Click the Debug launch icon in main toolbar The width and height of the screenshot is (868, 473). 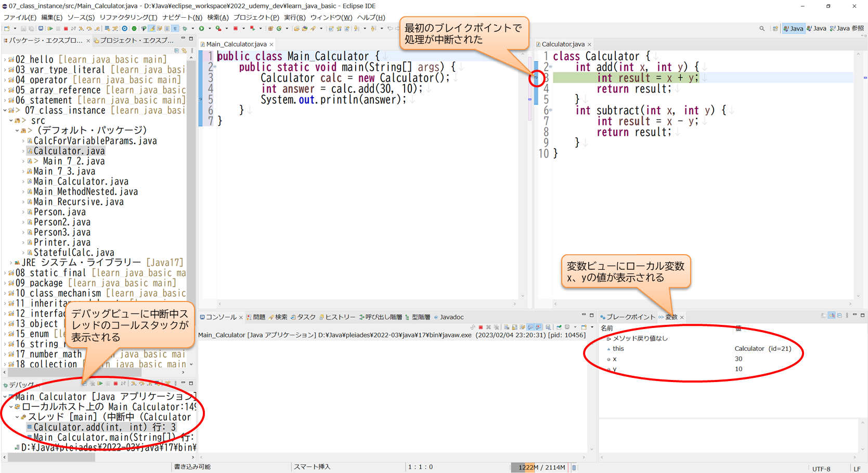185,29
